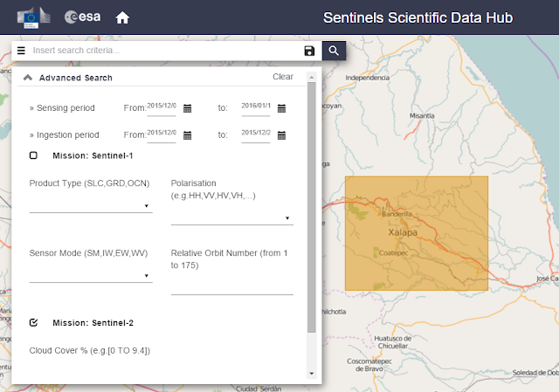559x392 pixels.
Task: Uncheck the Mission: Sentinel-2 checkbox
Action: click(x=33, y=323)
